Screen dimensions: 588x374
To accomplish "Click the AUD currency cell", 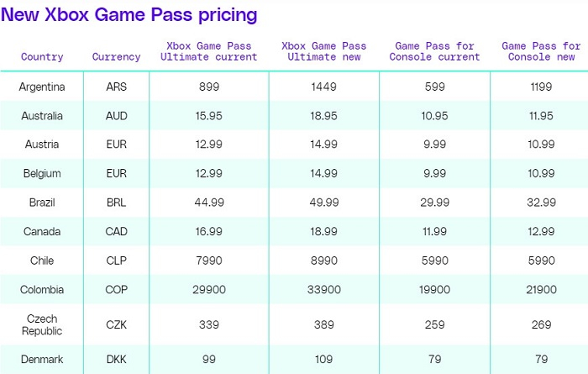I will pos(117,115).
